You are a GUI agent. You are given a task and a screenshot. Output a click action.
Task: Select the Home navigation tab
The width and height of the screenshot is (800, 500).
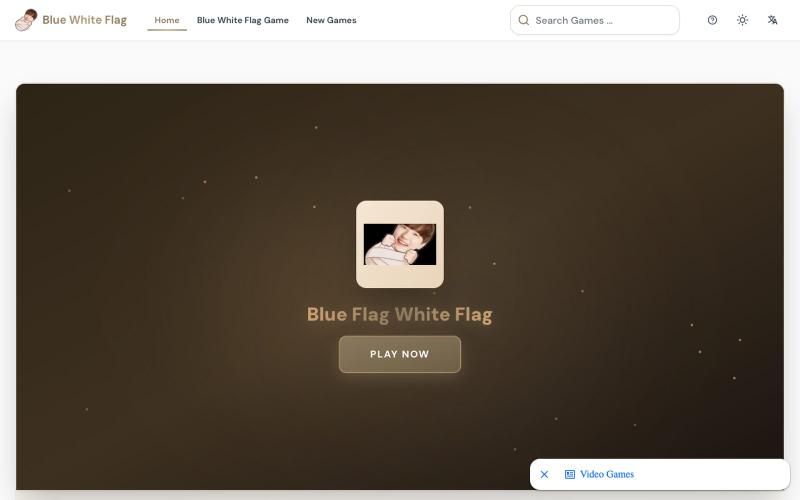click(167, 20)
